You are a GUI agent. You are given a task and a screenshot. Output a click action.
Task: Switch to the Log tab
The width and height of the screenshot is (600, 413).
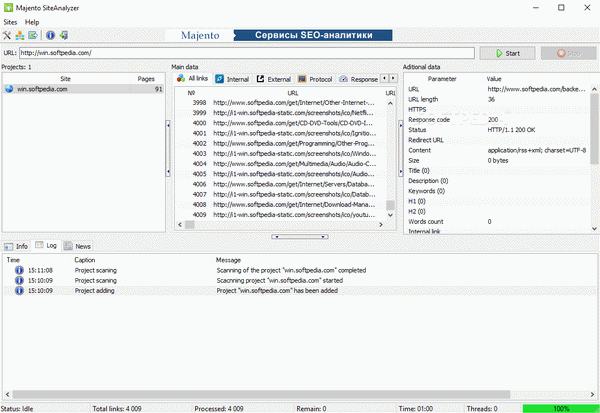click(46, 245)
